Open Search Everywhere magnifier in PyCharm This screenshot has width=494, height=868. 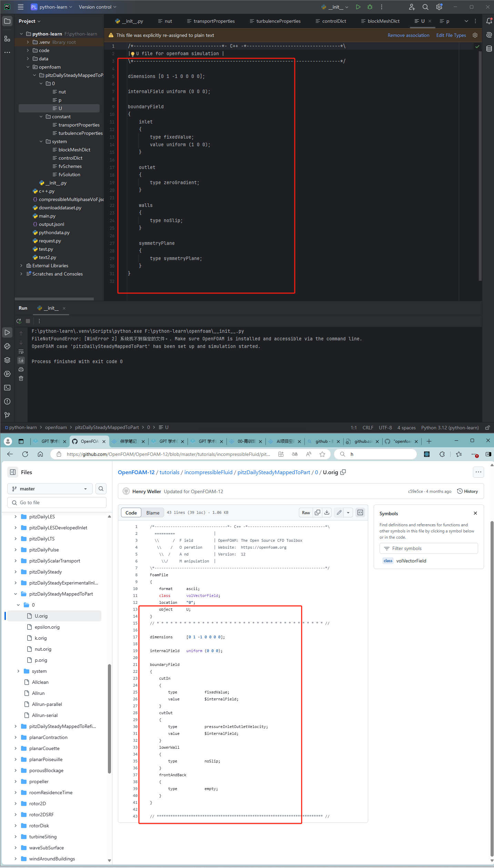425,7
